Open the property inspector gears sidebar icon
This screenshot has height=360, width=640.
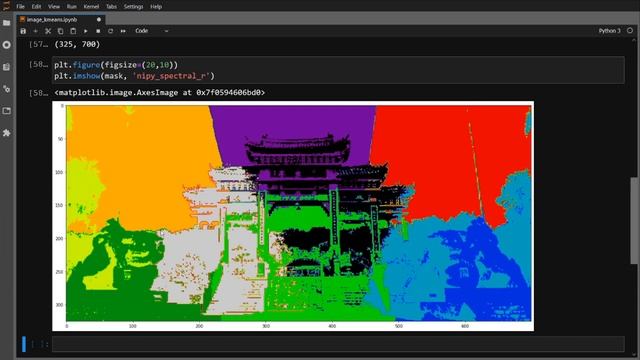[x=7, y=89]
